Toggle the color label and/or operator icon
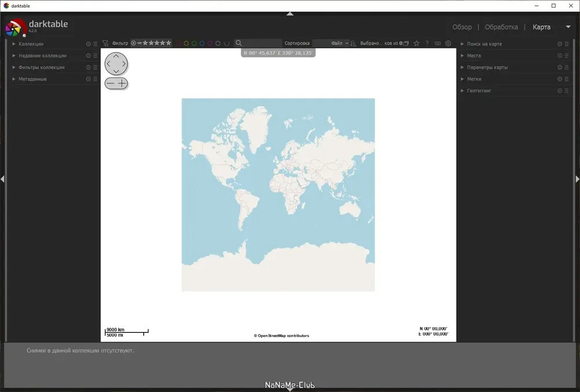 point(226,43)
